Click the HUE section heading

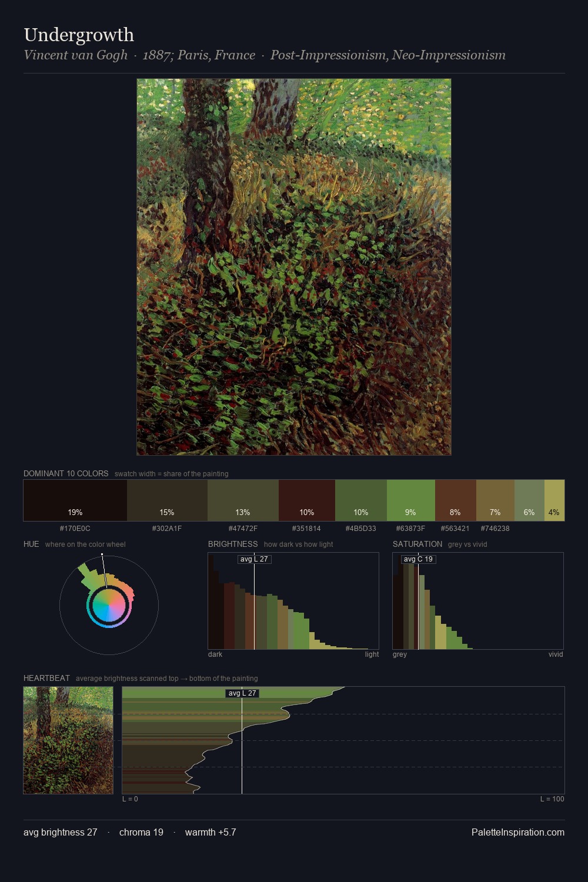click(31, 544)
